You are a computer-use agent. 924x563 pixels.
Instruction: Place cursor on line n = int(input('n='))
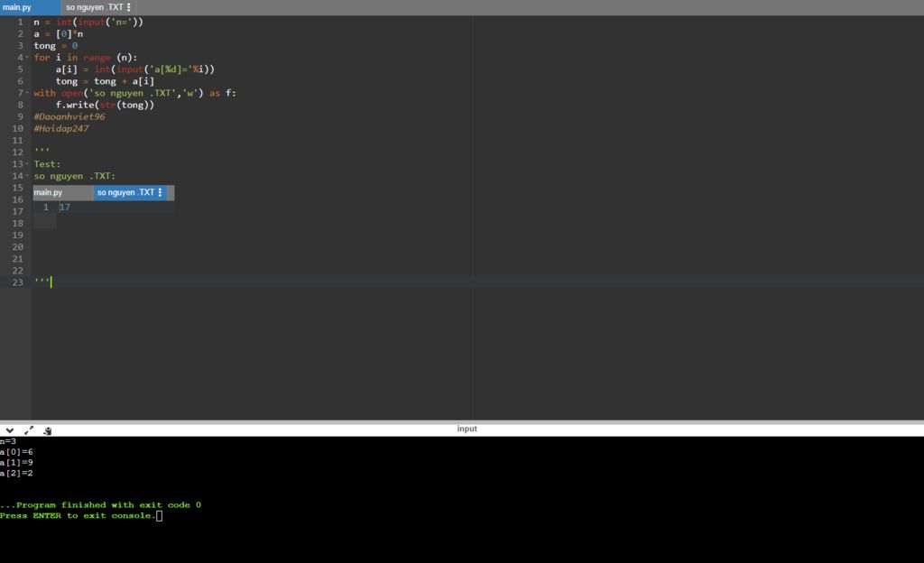click(x=88, y=22)
